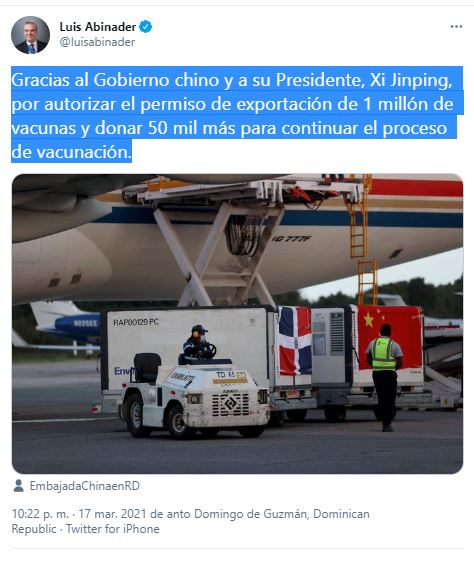
Task: Click the white tow tractor in photo
Action: click(x=194, y=396)
